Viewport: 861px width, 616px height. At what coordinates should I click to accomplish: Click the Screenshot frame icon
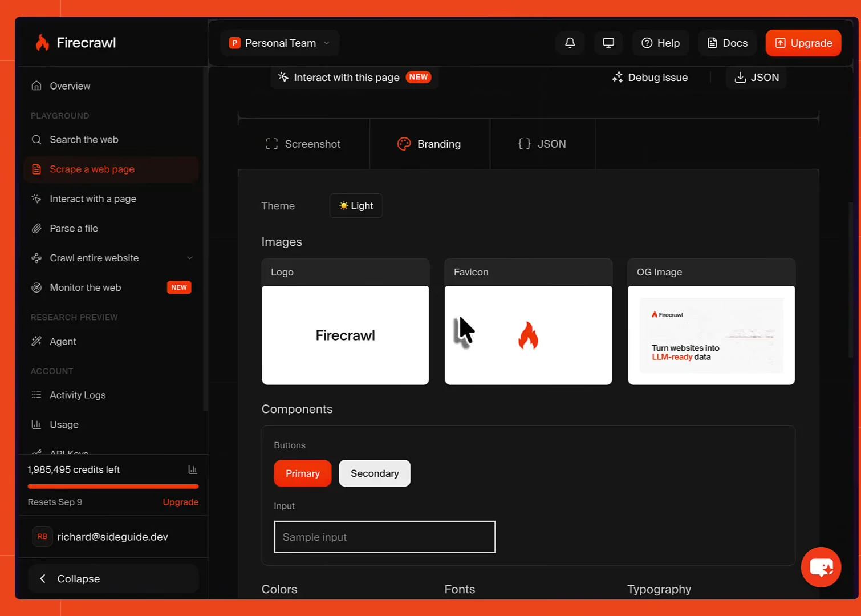(272, 144)
